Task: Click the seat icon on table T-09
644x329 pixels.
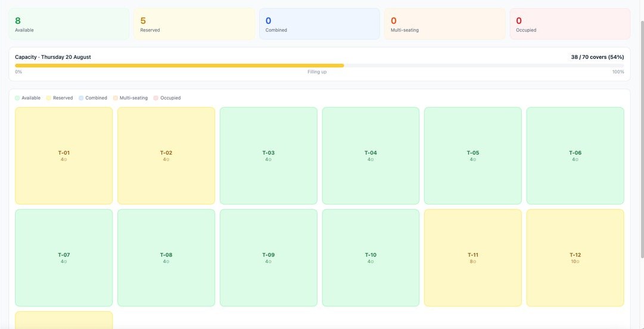Action: coord(270,262)
